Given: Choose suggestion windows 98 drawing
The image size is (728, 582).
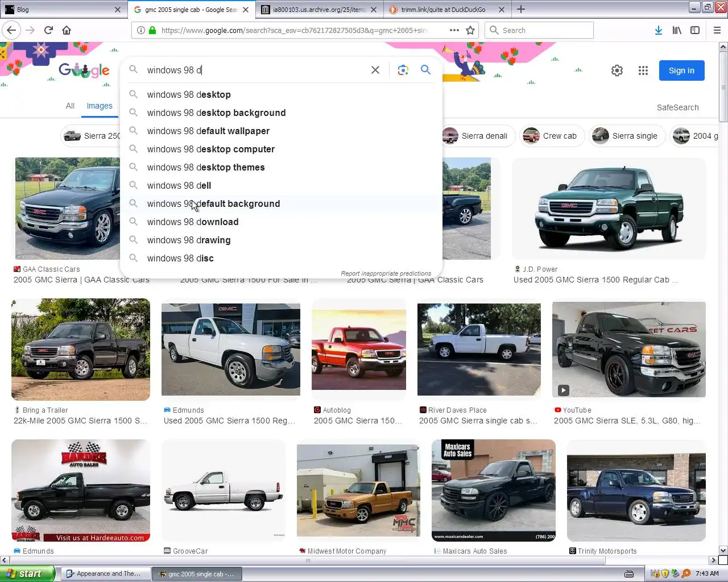Looking at the screenshot, I should click(x=281, y=240).
